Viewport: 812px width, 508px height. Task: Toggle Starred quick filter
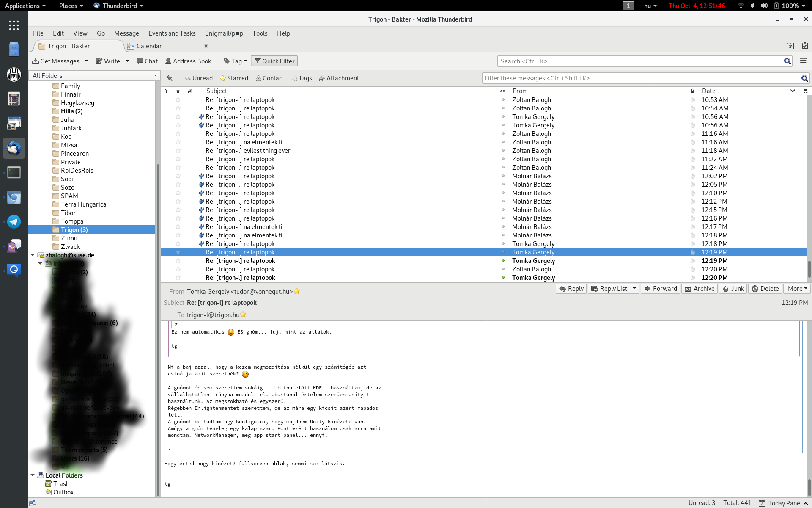[234, 78]
